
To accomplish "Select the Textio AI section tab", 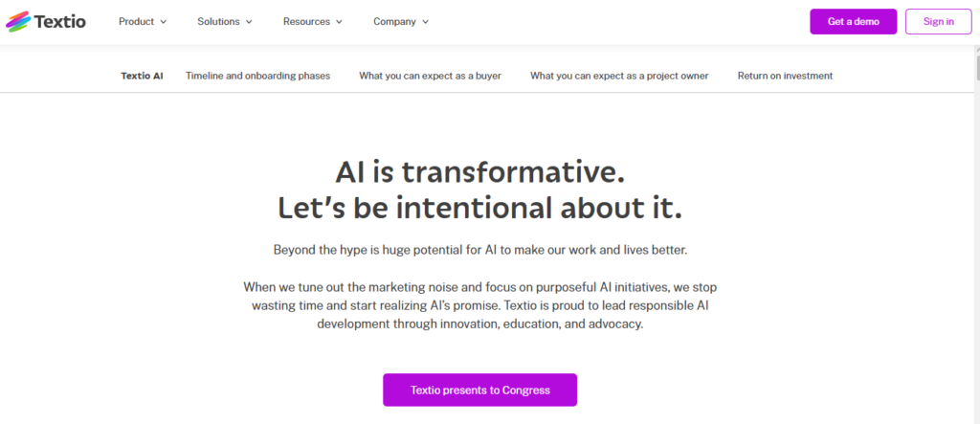I will (142, 76).
